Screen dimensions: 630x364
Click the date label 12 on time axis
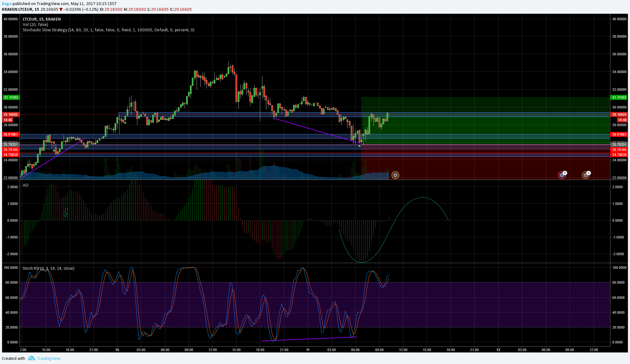tap(498, 350)
